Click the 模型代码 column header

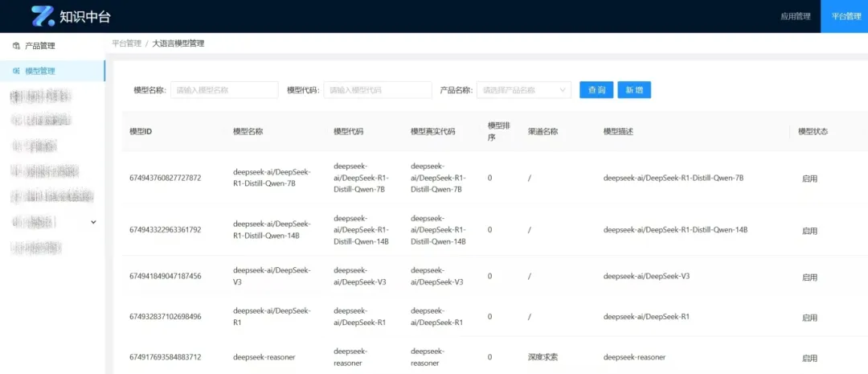coord(349,132)
